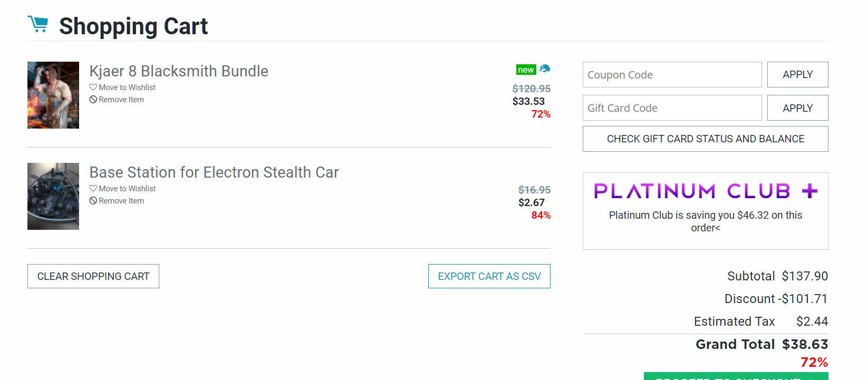Click the green "new" badge
The height and width of the screenshot is (380, 868).
coord(526,70)
